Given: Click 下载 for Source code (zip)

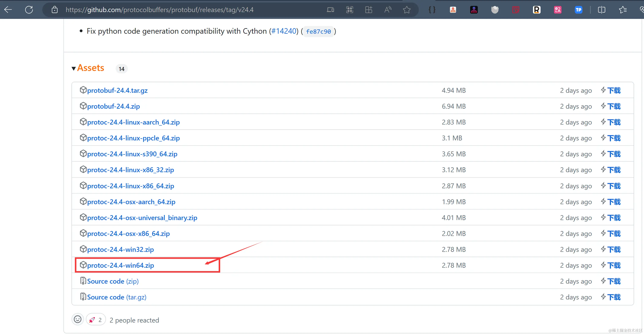Looking at the screenshot, I should (x=614, y=281).
